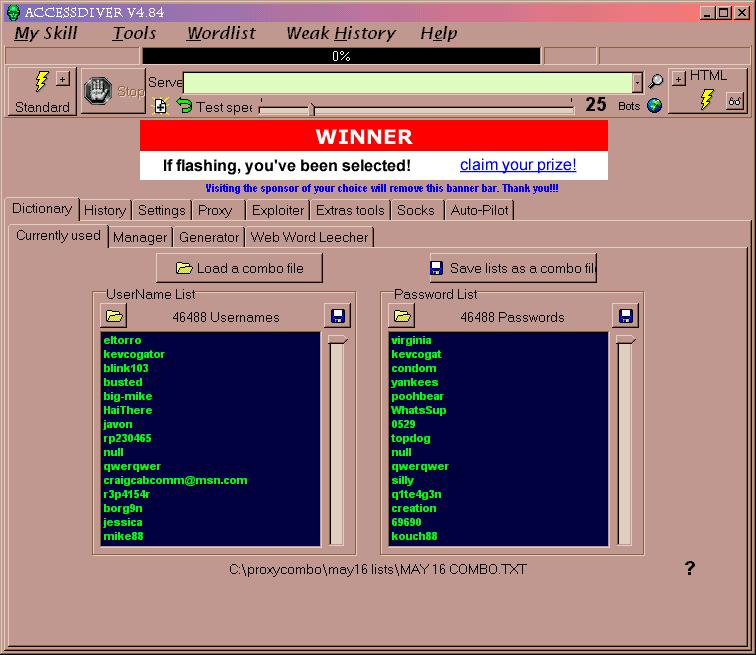Select username HaiThere

[128, 410]
